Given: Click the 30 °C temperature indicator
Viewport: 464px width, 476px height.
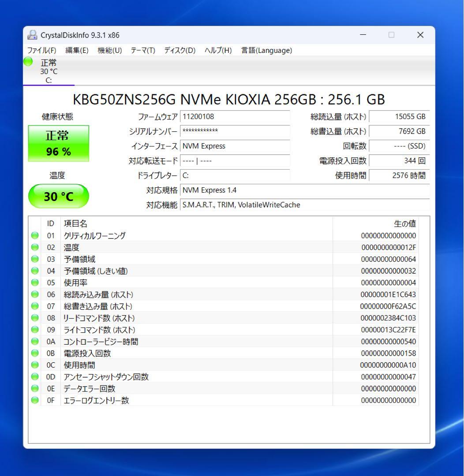Looking at the screenshot, I should click(x=59, y=196).
